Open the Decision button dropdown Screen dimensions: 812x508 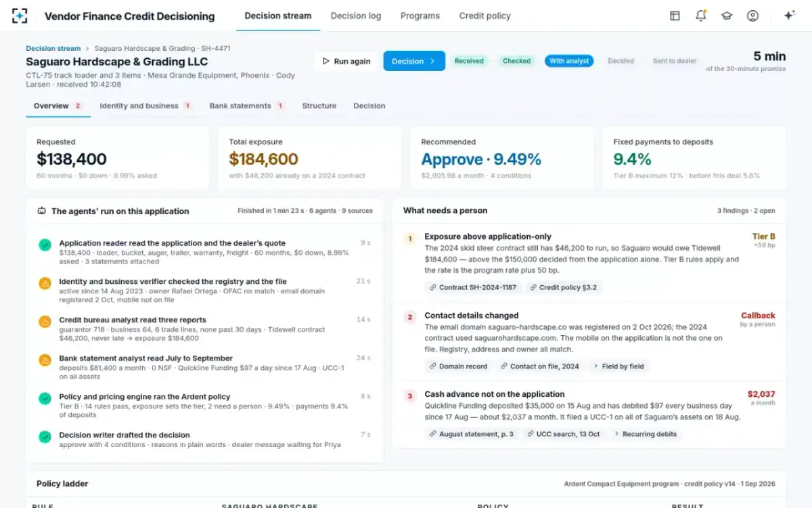click(414, 61)
